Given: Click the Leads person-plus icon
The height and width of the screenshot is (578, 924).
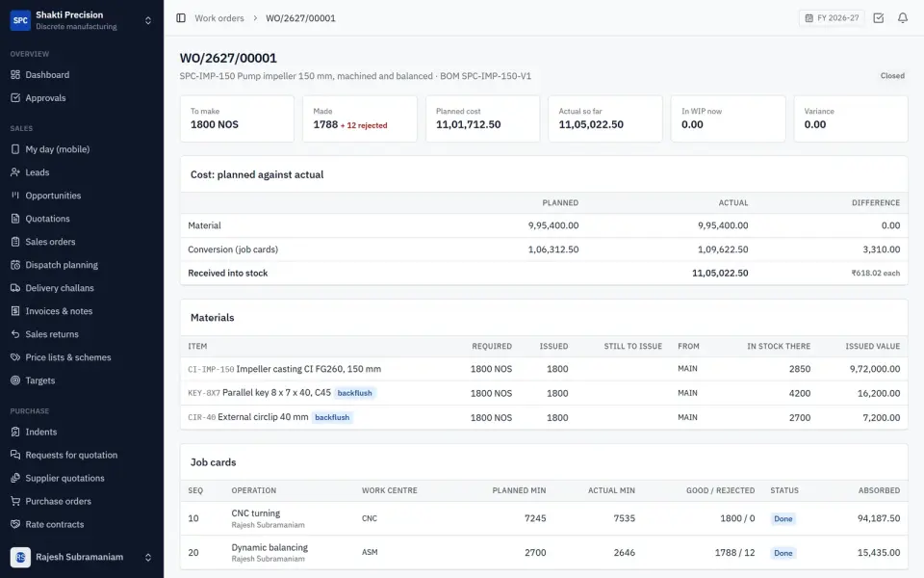Looking at the screenshot, I should [15, 172].
